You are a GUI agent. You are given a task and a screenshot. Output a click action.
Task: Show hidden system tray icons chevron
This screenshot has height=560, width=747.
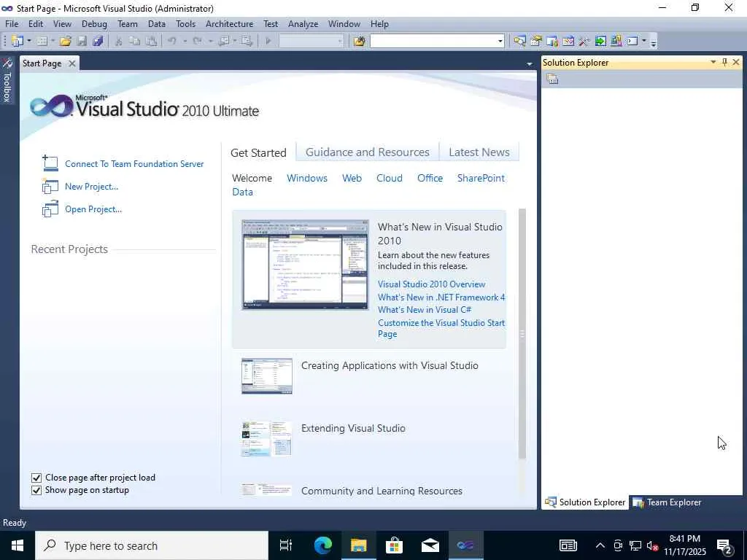(x=600, y=545)
